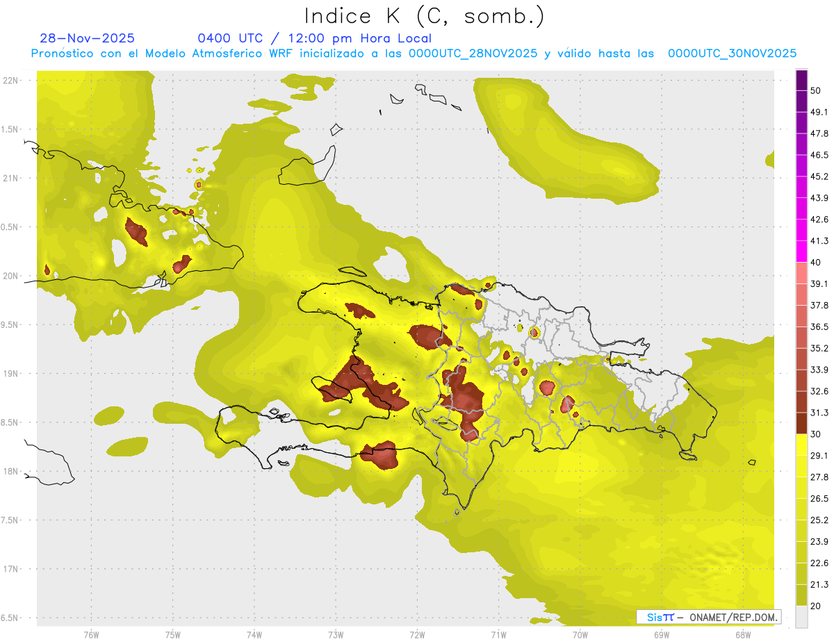
Task: Click the latitude label "18N"
Action: coord(10,472)
